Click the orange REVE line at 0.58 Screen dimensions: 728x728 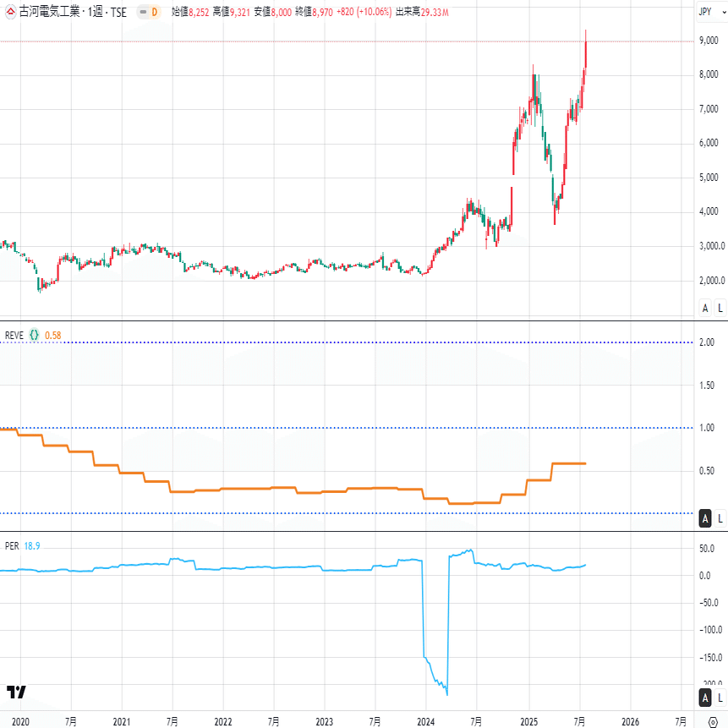(x=569, y=463)
